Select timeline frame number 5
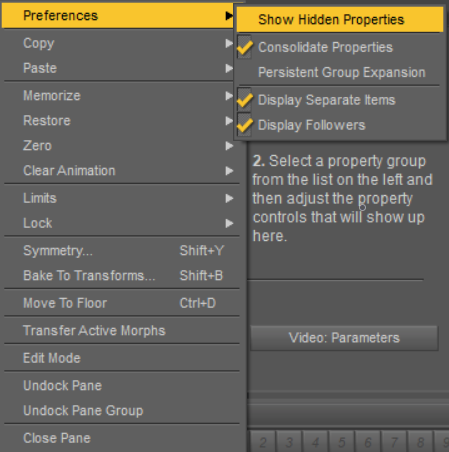This screenshot has width=449, height=452. tap(342, 442)
